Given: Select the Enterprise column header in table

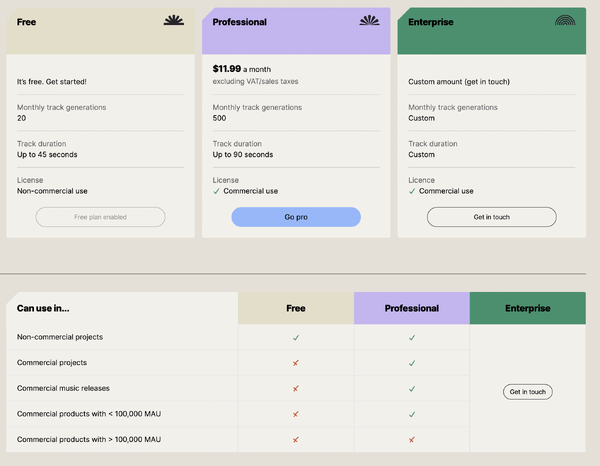Looking at the screenshot, I should click(x=527, y=308).
